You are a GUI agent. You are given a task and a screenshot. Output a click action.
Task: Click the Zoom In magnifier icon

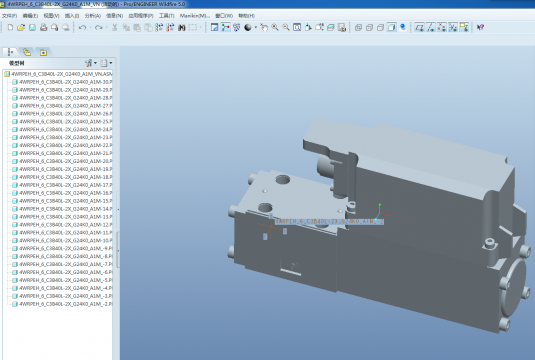click(x=275, y=27)
